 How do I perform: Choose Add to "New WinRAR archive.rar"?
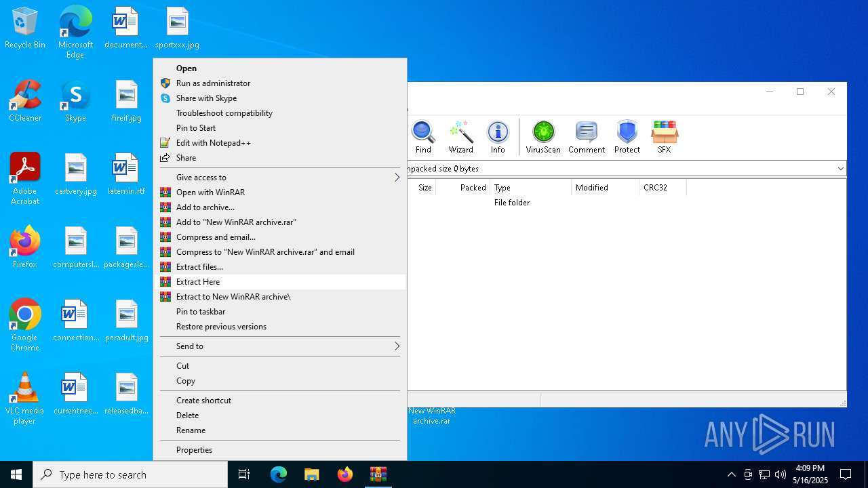(280, 222)
